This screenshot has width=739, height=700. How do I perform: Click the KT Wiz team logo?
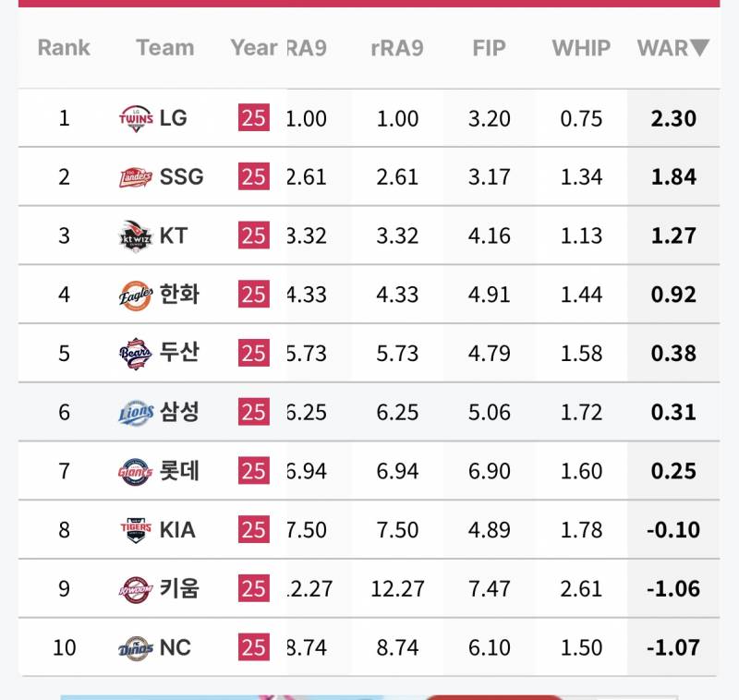[136, 236]
